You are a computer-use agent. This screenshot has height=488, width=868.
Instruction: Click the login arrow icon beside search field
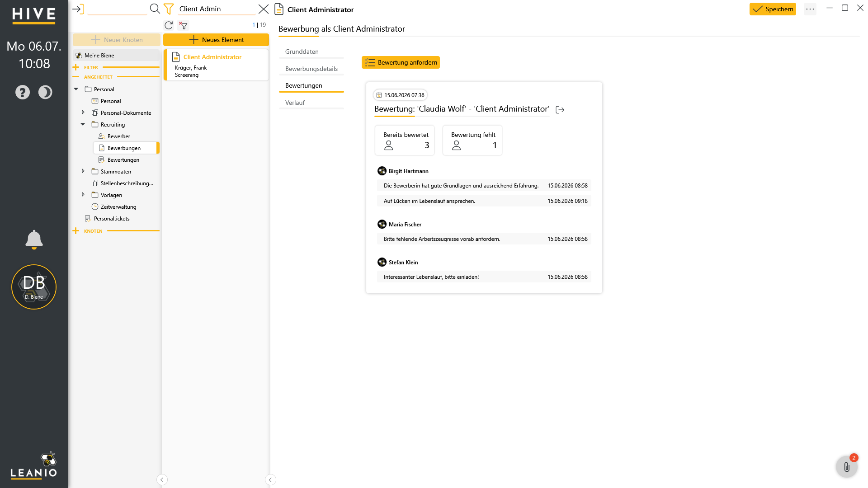(x=78, y=9)
